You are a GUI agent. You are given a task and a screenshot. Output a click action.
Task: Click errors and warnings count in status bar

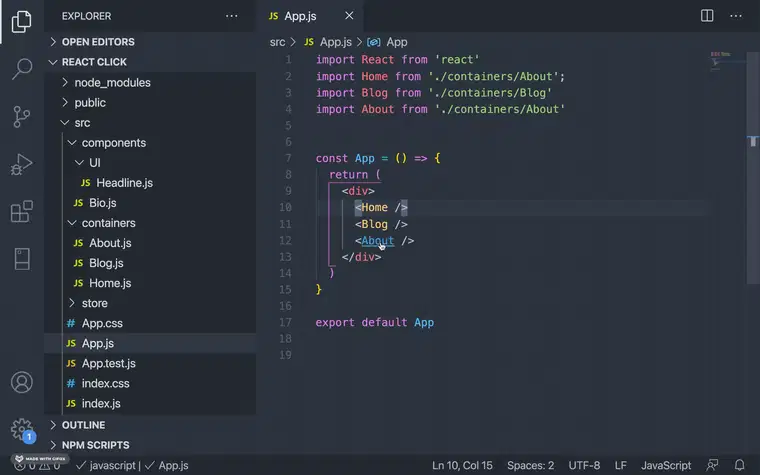[x=37, y=466]
